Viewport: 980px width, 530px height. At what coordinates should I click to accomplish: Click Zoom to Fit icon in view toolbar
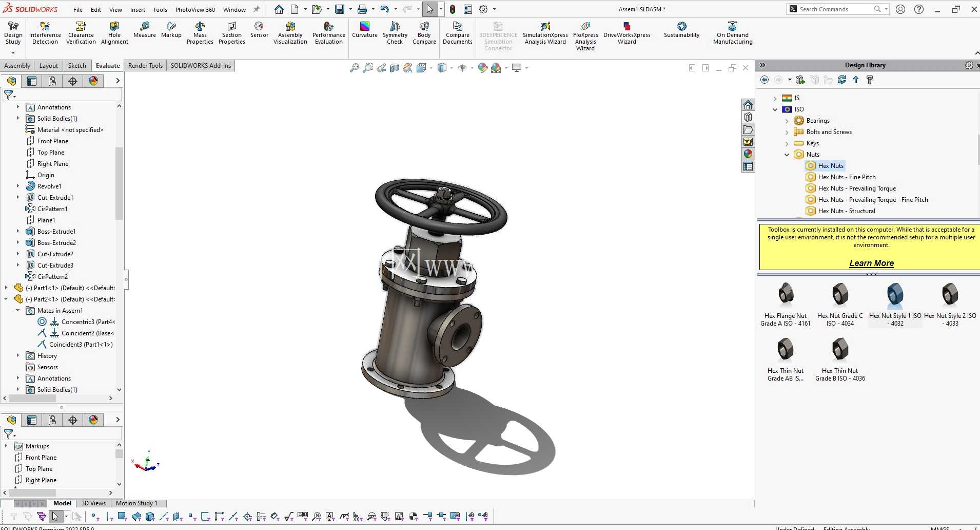354,68
